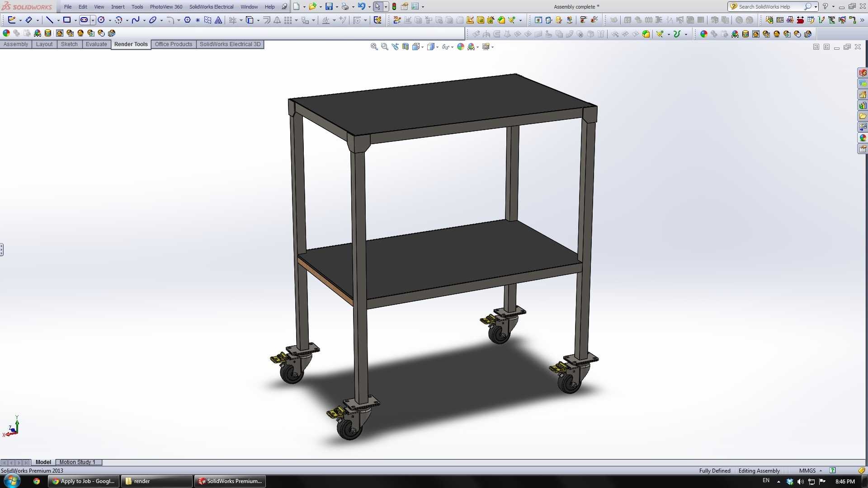Viewport: 868px width, 488px height.
Task: Open the PhotoView 360 menu
Action: coord(166,7)
